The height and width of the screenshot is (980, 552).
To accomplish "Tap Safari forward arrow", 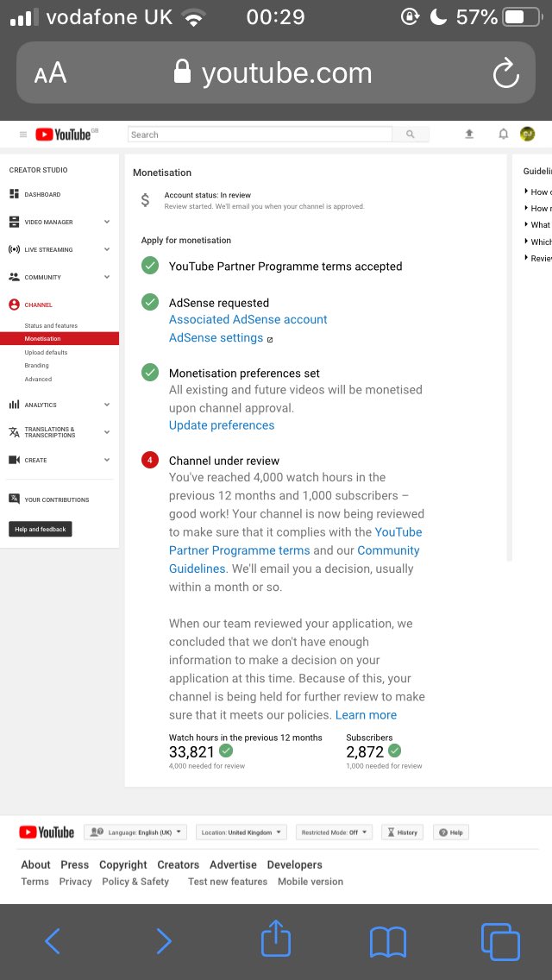I will click(164, 940).
